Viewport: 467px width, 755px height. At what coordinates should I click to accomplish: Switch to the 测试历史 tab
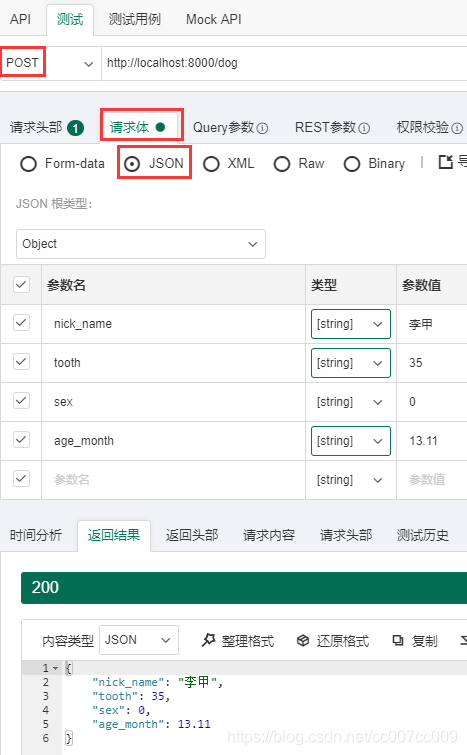(423, 535)
